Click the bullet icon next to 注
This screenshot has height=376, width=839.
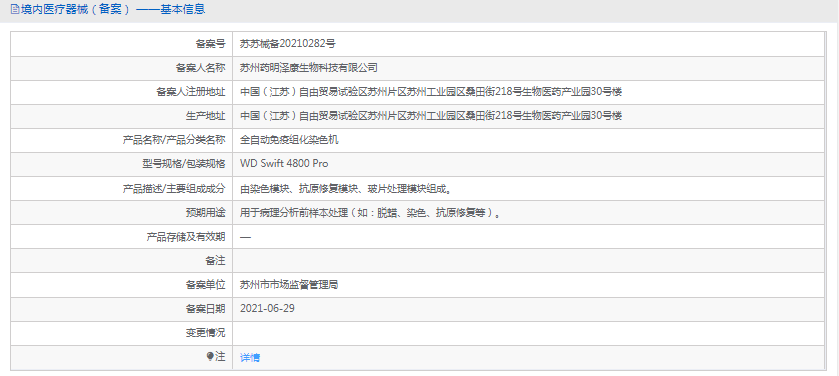pyautogui.click(x=210, y=357)
